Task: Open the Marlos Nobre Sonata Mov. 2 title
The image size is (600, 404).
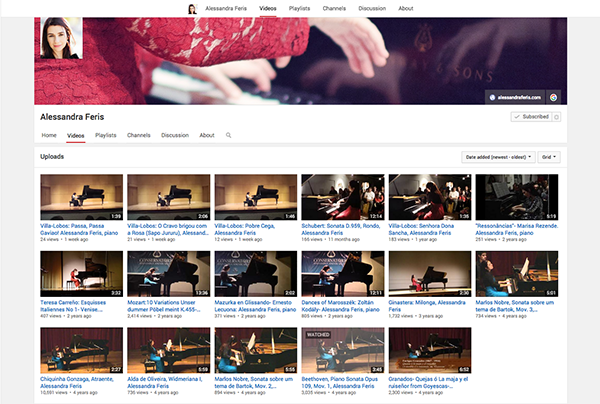Action: click(x=253, y=382)
